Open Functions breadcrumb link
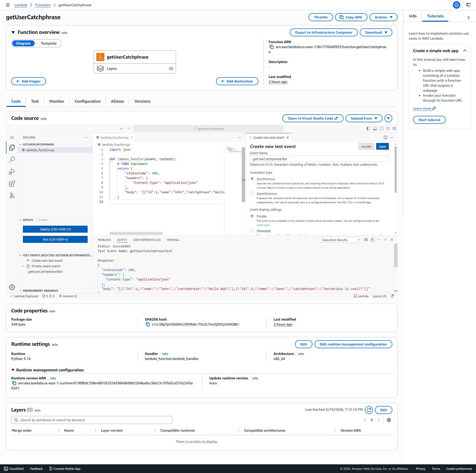 pyautogui.click(x=43, y=5)
